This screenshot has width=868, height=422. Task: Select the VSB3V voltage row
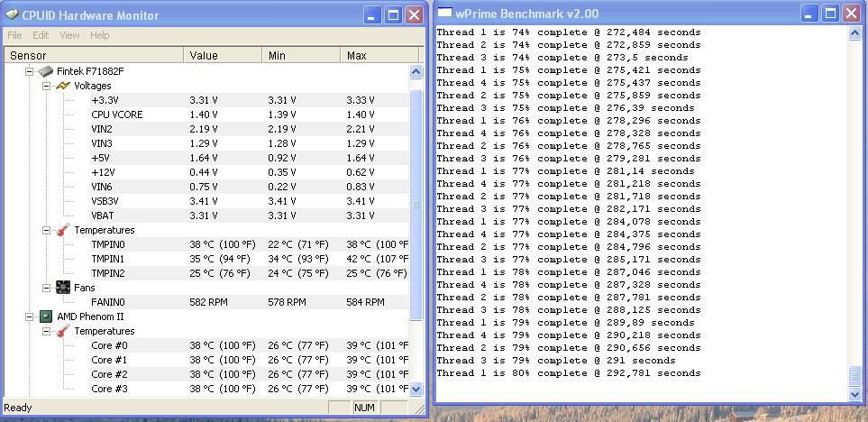(x=248, y=201)
